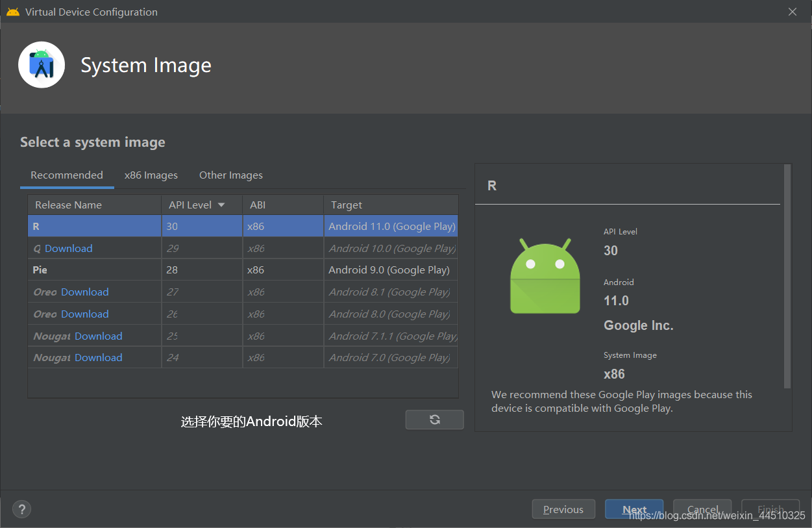This screenshot has width=812, height=528.
Task: Click the Release Name column header
Action: [x=95, y=205]
